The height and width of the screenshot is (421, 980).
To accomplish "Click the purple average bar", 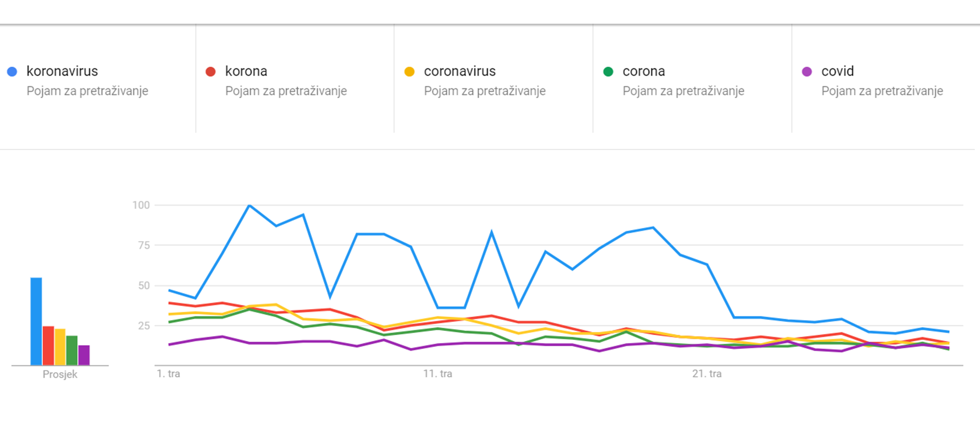I will pos(84,355).
